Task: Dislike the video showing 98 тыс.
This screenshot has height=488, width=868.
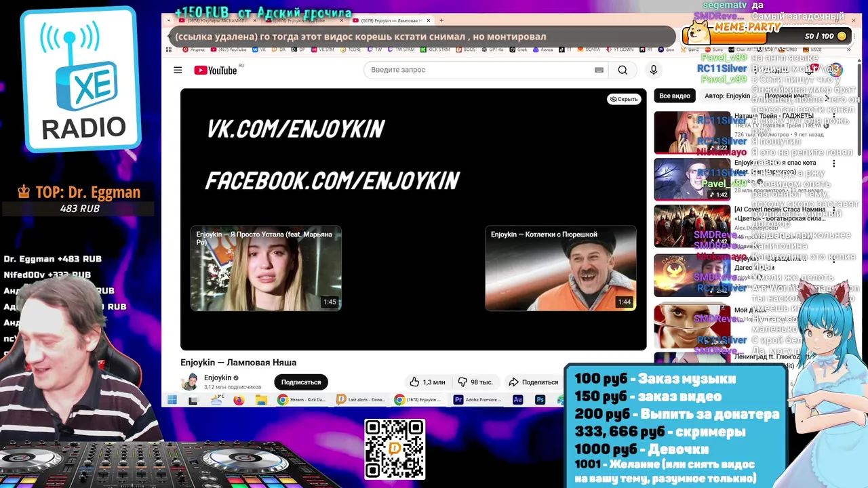Action: pos(475,382)
